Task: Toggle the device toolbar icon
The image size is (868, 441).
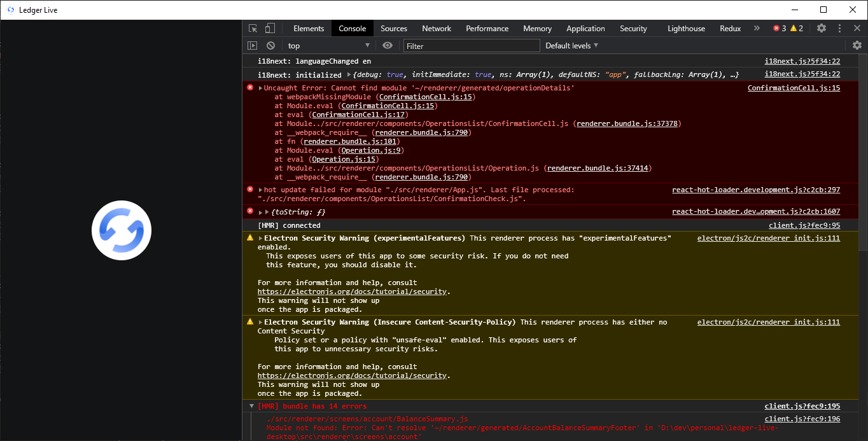Action: 270,29
